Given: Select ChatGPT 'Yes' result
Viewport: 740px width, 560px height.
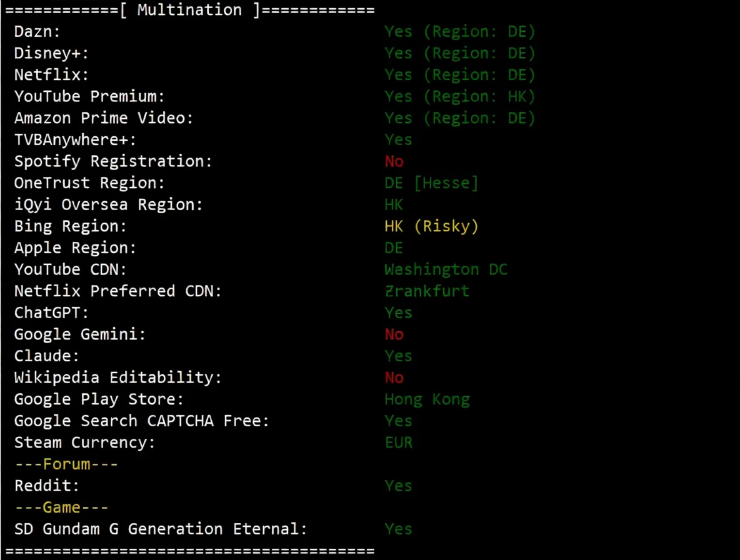Looking at the screenshot, I should point(398,312).
